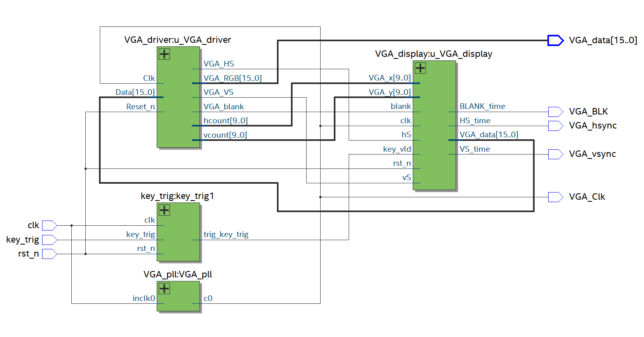The height and width of the screenshot is (337, 644).
Task: Select the VGA_y[9..0] port label
Action: 390,92
